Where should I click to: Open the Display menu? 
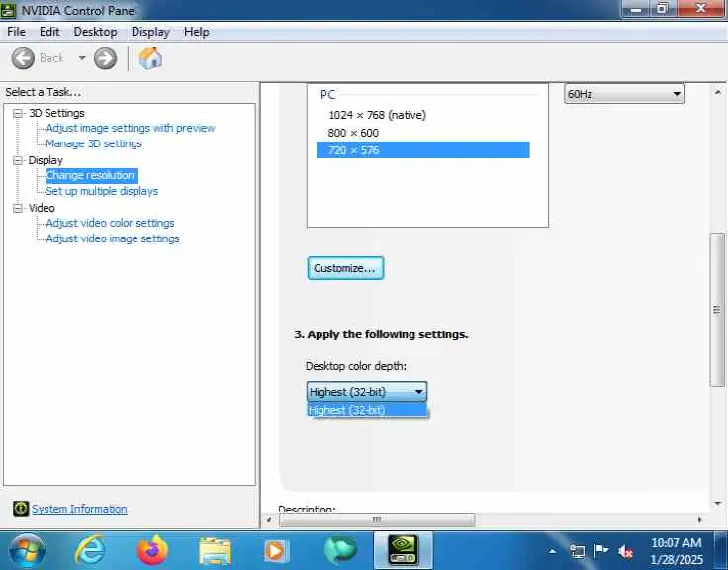click(x=150, y=32)
